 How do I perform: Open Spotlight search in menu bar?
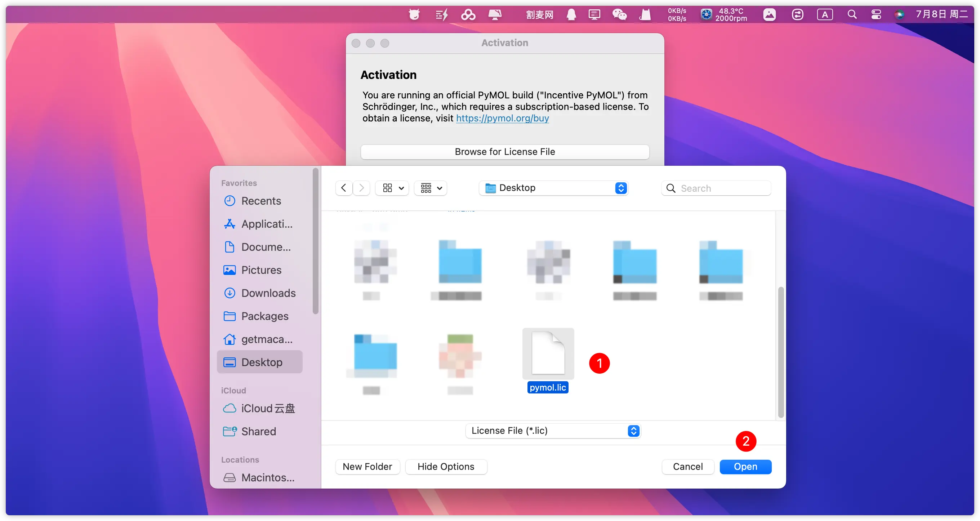coord(852,15)
